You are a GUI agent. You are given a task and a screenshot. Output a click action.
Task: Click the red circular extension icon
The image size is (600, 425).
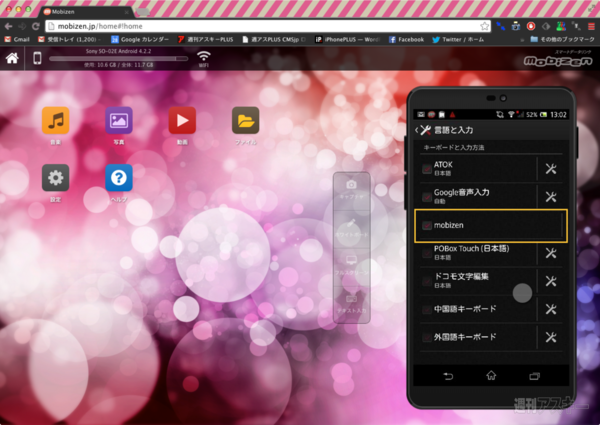click(x=531, y=26)
